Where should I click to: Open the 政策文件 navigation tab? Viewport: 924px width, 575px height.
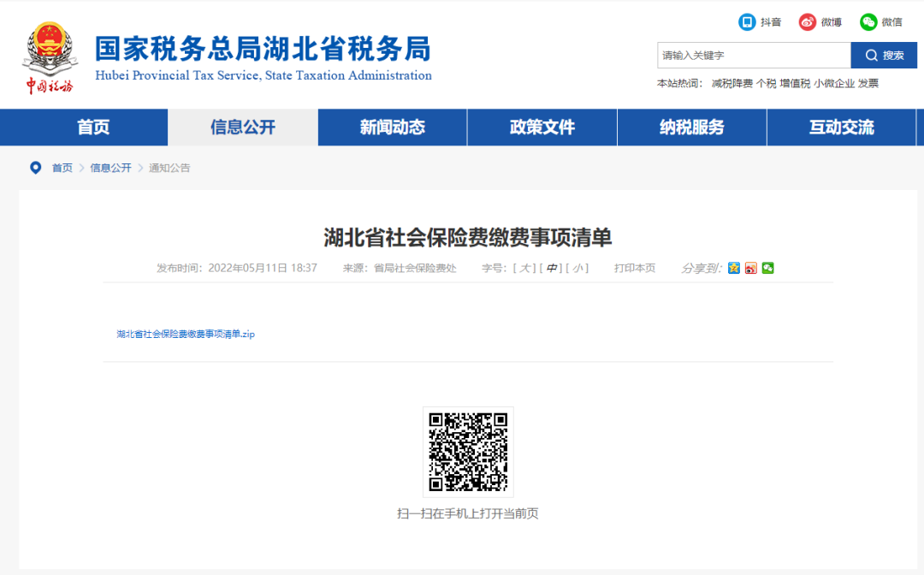pyautogui.click(x=542, y=127)
